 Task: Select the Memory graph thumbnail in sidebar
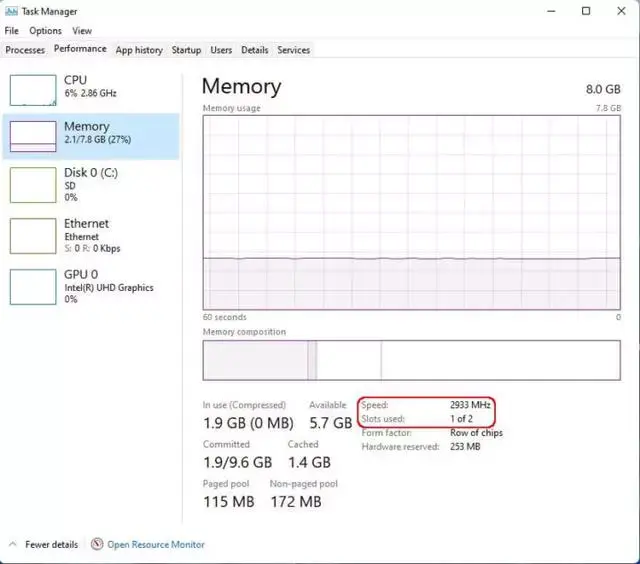click(x=33, y=136)
